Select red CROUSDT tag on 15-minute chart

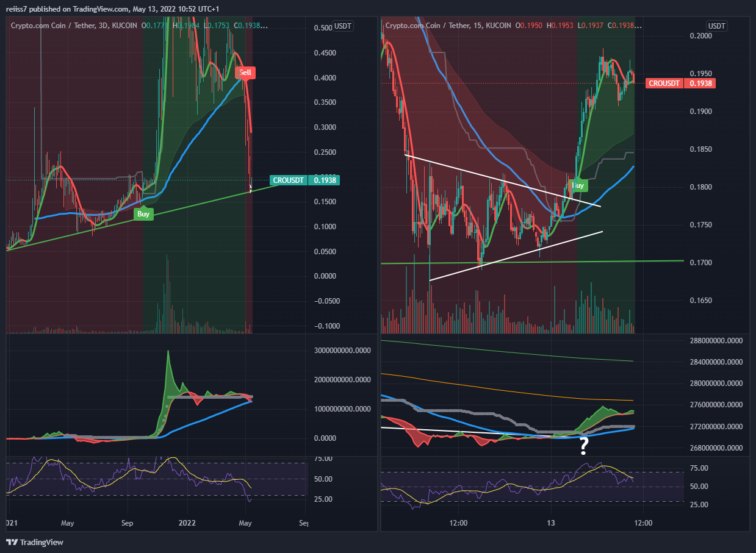click(x=664, y=83)
